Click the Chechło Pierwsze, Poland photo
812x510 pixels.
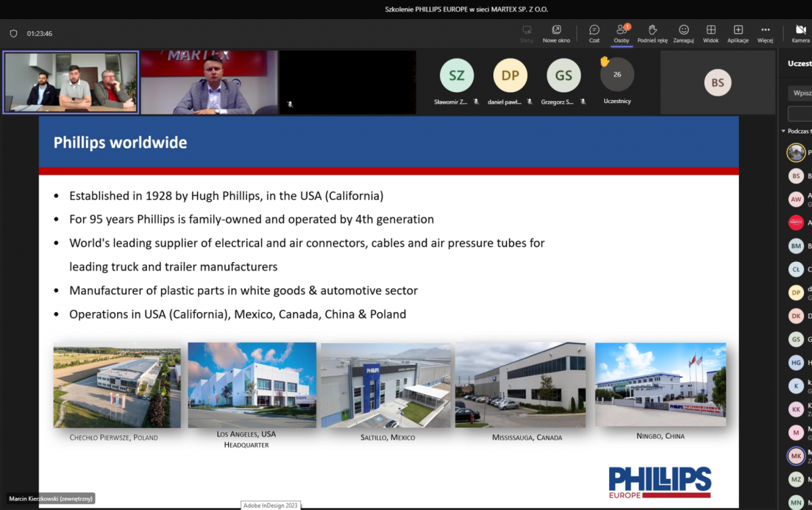click(117, 387)
